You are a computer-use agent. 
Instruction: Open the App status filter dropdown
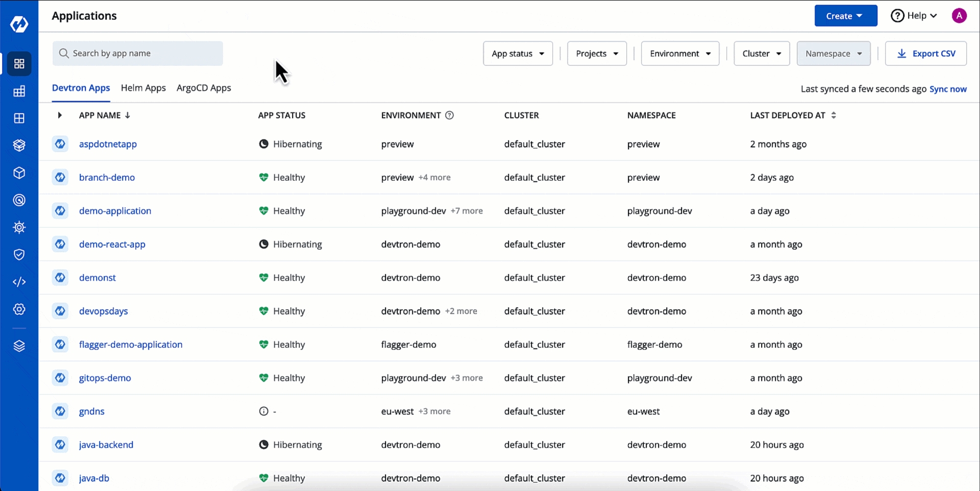click(518, 54)
